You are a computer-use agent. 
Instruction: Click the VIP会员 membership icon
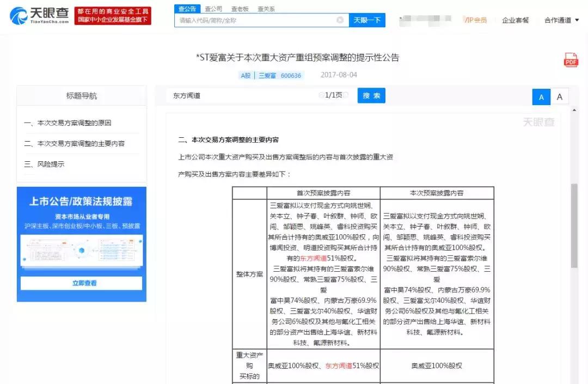point(475,20)
